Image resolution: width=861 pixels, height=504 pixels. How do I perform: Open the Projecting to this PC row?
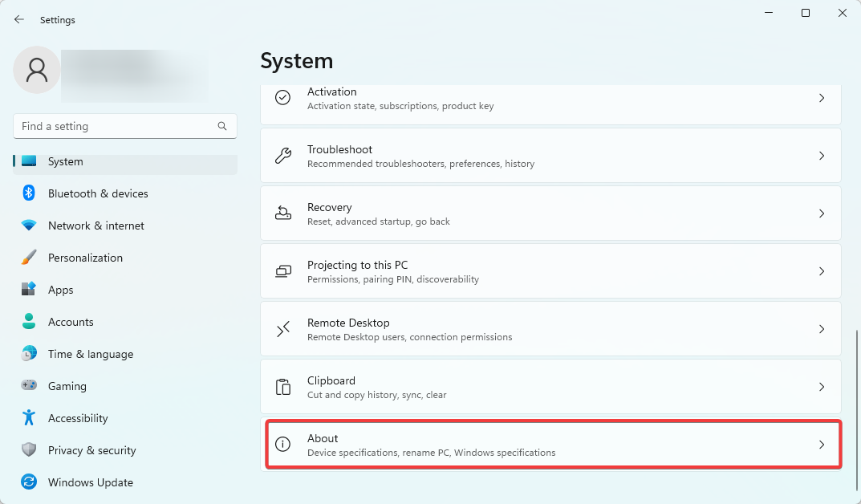coord(550,271)
